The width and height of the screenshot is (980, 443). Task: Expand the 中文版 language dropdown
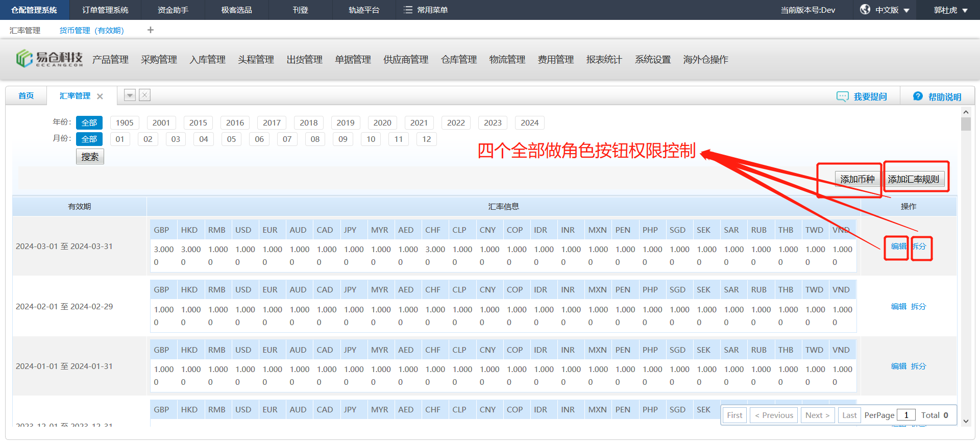pyautogui.click(x=906, y=10)
